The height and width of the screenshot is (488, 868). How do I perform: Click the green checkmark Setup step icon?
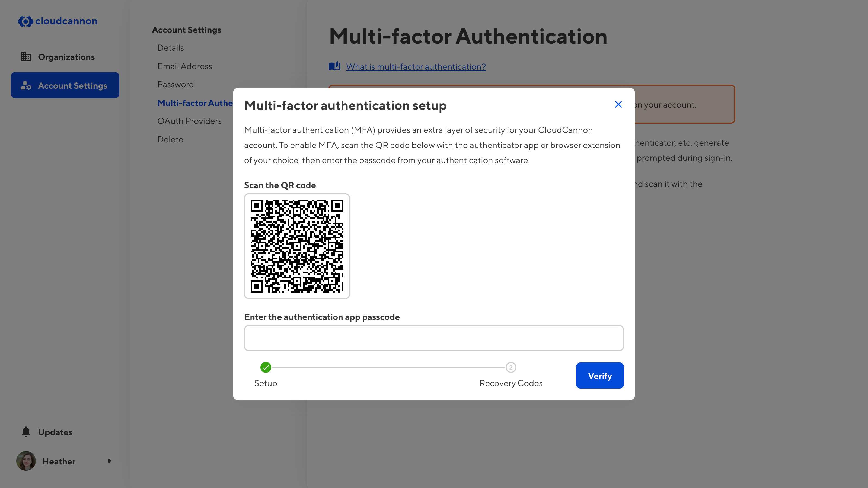tap(265, 368)
